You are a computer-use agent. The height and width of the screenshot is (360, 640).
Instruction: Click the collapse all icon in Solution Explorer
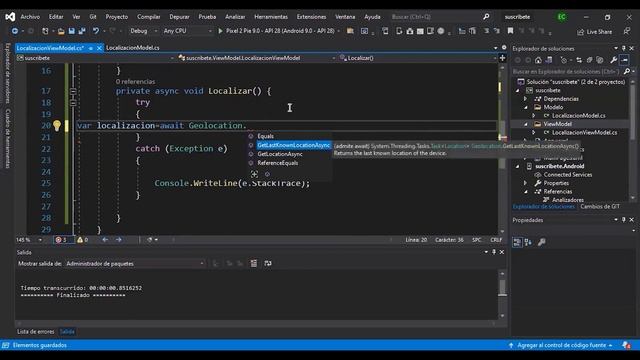coord(589,60)
